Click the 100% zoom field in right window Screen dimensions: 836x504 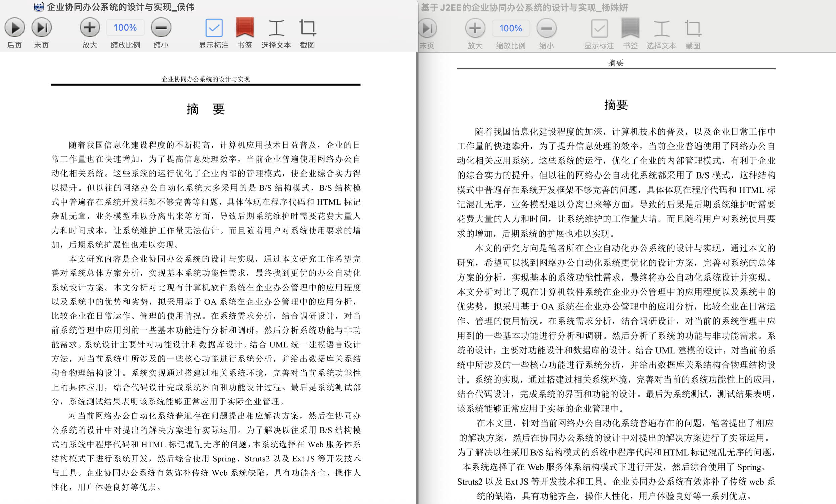click(511, 29)
